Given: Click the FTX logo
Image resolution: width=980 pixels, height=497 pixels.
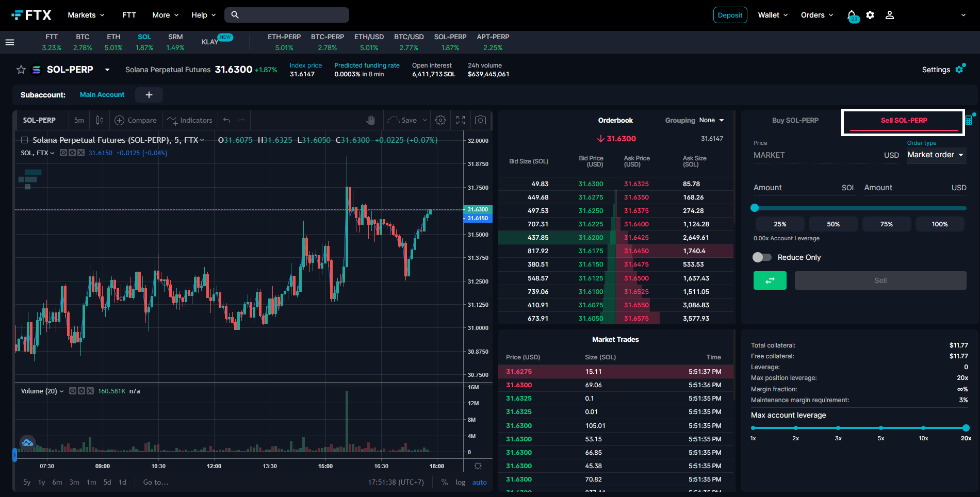Looking at the screenshot, I should click(31, 15).
